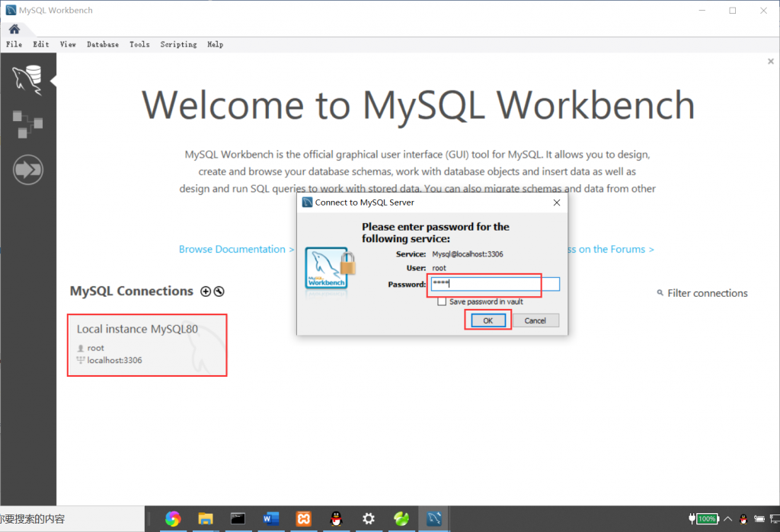Click the MySQL Workbench title bar icon
This screenshot has height=532, width=780.
(11, 10)
